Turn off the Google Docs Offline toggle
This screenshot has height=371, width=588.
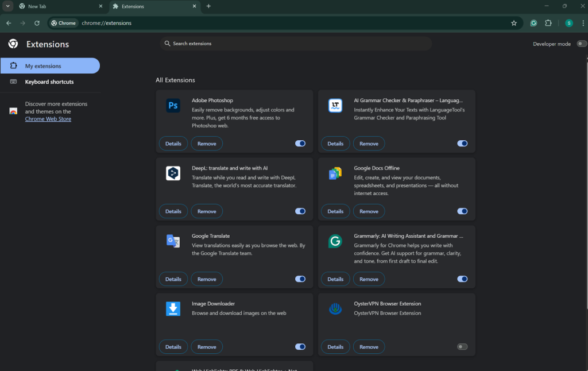point(462,211)
